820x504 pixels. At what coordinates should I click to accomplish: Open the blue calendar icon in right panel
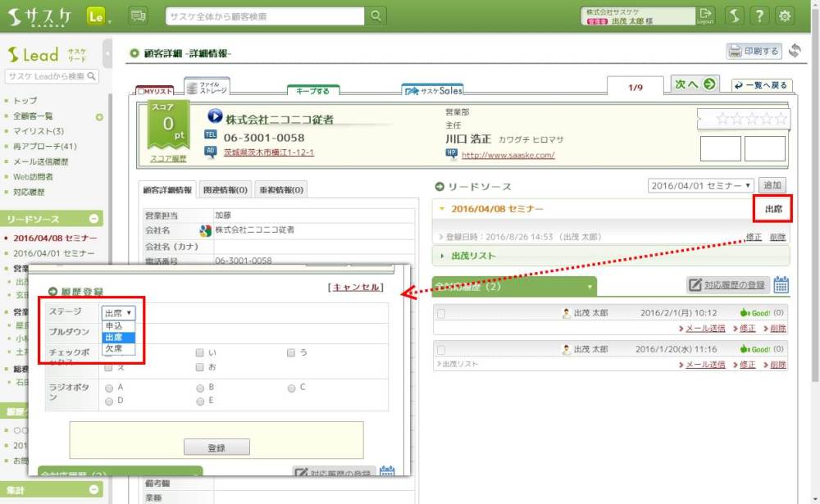781,285
